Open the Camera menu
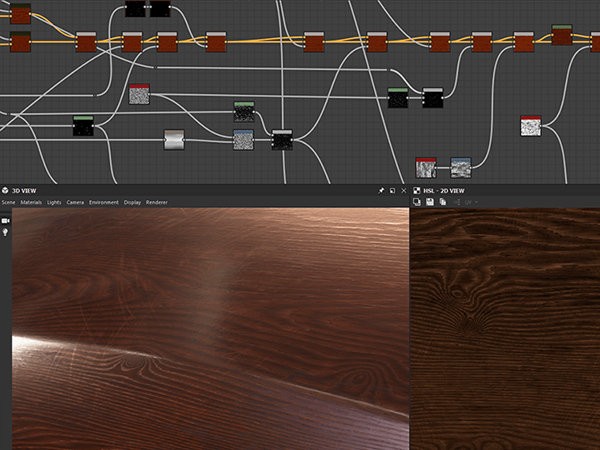 coord(75,202)
